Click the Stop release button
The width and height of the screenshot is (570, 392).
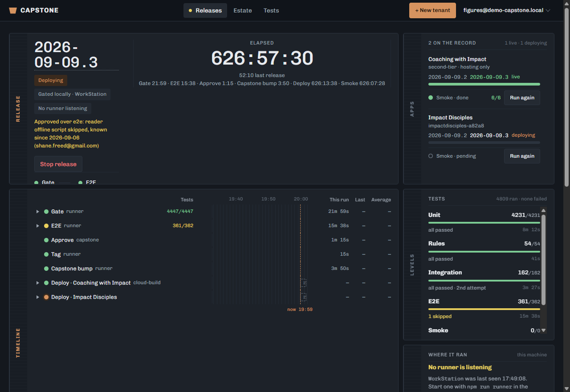[58, 164]
